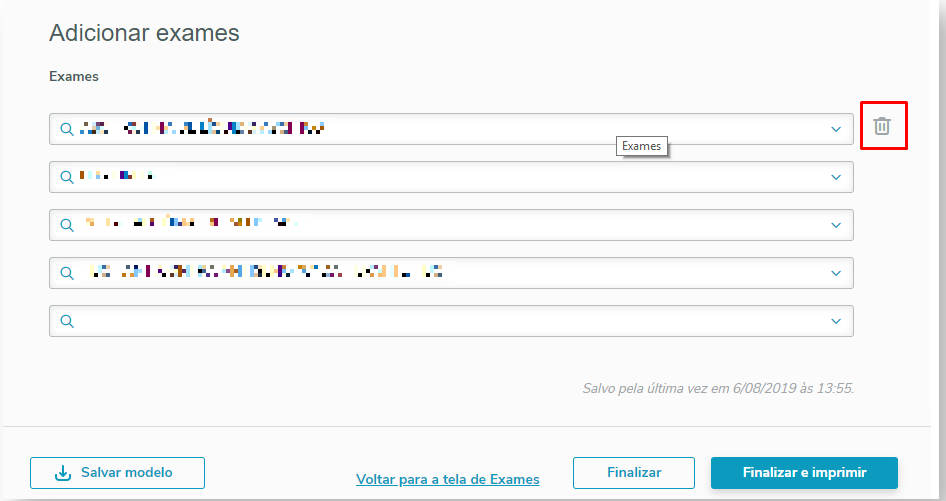Image resolution: width=946 pixels, height=501 pixels.
Task: Click the empty exam search field
Action: coord(450,321)
